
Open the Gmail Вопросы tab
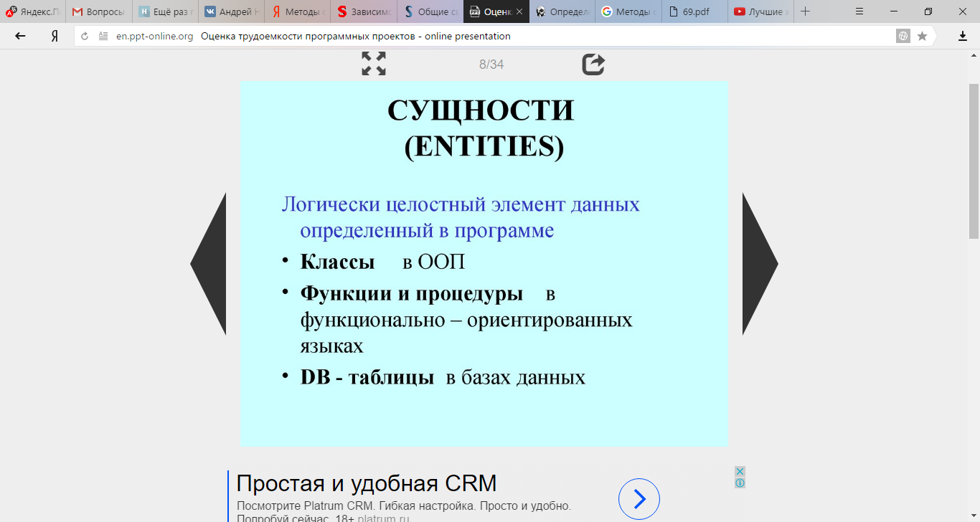99,11
